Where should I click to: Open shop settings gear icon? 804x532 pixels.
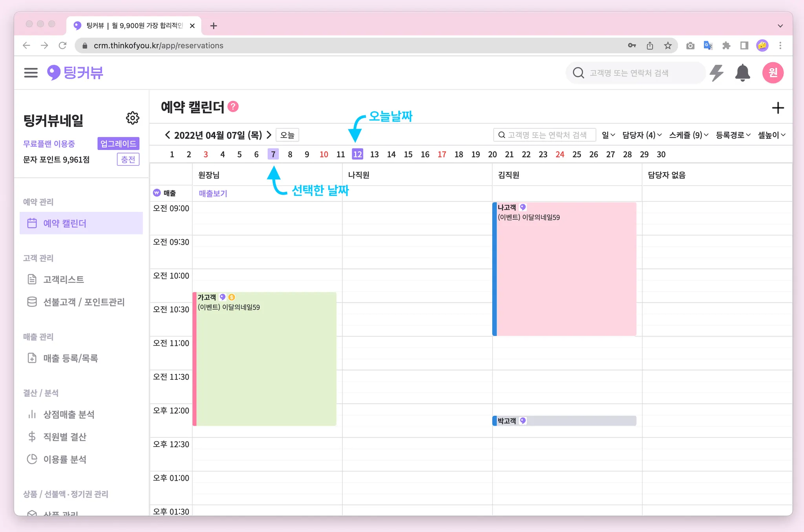click(x=132, y=118)
